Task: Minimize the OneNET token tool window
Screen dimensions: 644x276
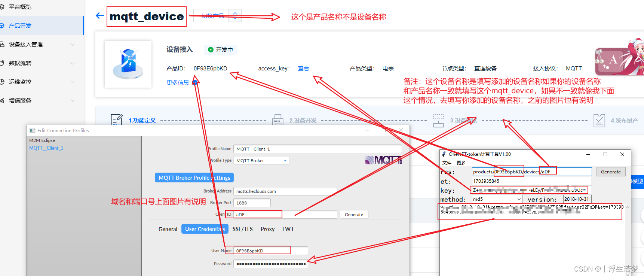Action: pyautogui.click(x=588, y=154)
